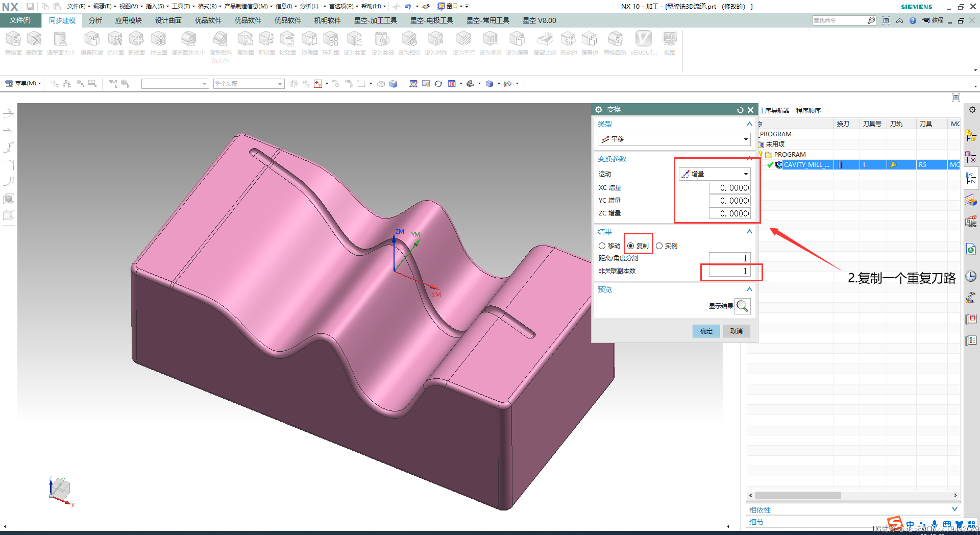This screenshot has height=535, width=980.
Task: Click the XC 增量 input field
Action: click(x=729, y=188)
